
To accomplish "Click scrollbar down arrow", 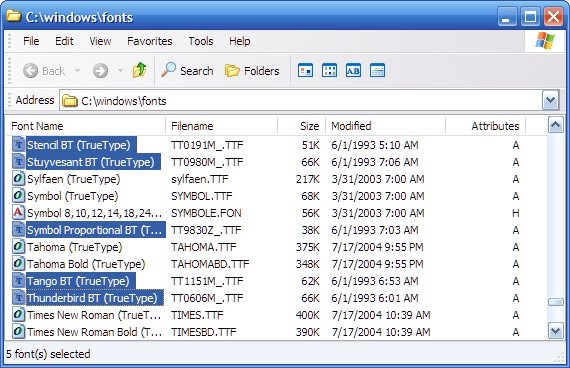I will [x=555, y=331].
